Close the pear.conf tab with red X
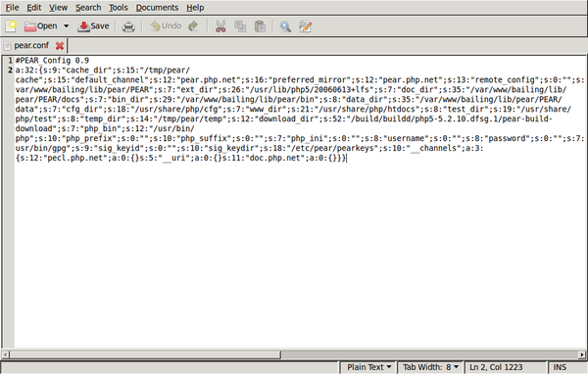Viewport: 588px width, 374px height. pos(60,46)
